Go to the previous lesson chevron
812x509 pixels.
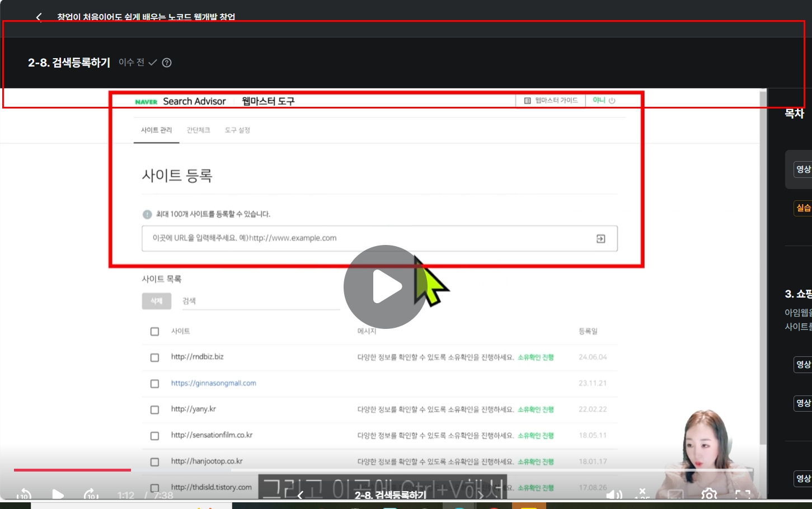300,495
